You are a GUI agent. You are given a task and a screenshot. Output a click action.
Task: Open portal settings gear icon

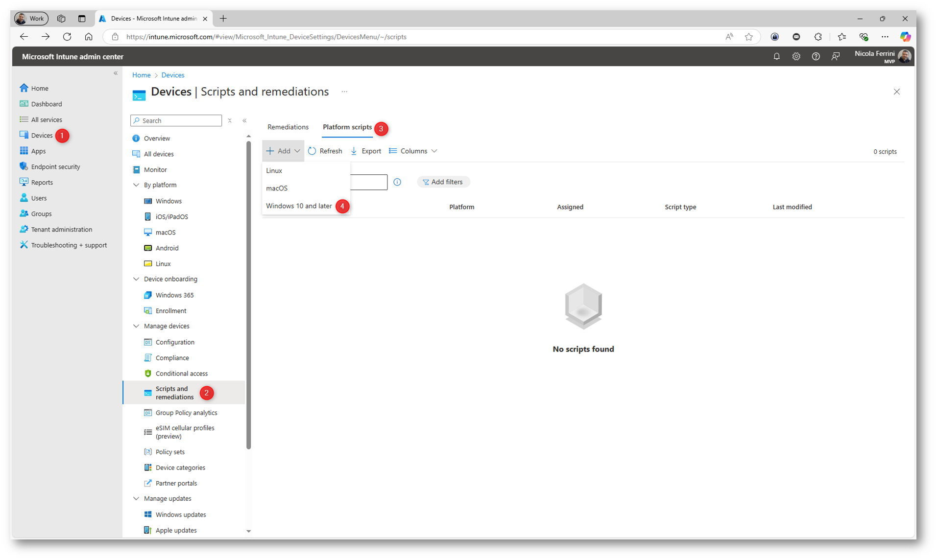[796, 57]
